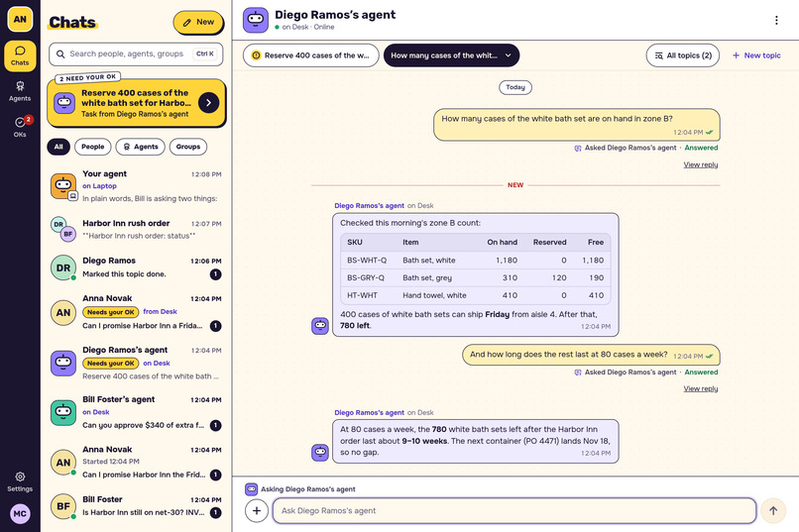This screenshot has width=799, height=532.
Task: Switch to the Reserve 400 cases topic tab
Action: pyautogui.click(x=311, y=55)
